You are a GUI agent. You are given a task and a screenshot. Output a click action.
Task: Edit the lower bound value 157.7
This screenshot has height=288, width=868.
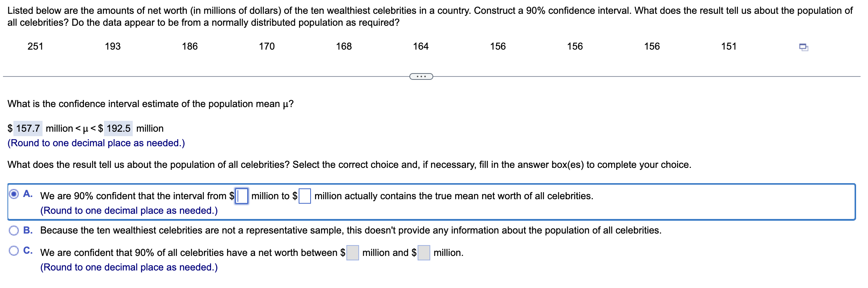point(29,128)
